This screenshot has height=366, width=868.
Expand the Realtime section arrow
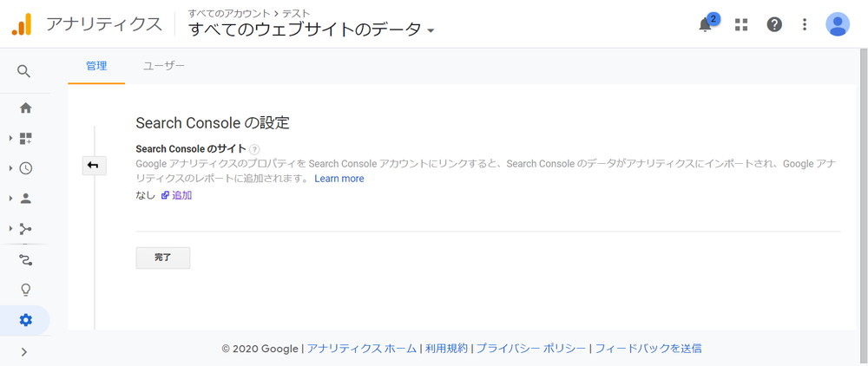[x=10, y=168]
